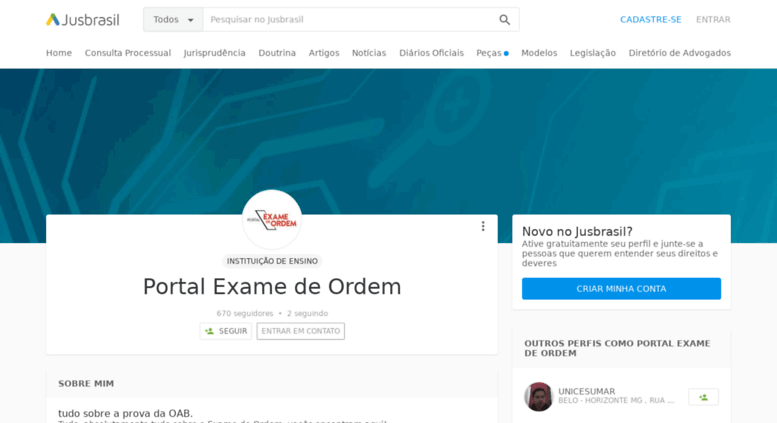777x423 pixels.
Task: Click the 'Novo no Jusbrasil?' heading
Action: 577,231
